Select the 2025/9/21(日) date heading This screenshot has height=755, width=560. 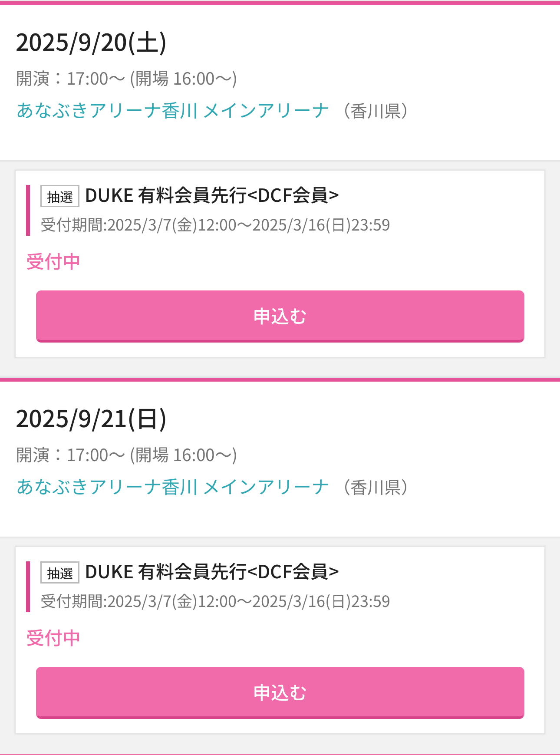[x=91, y=419]
